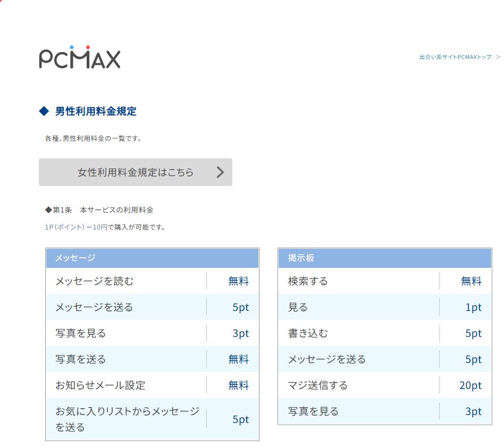Open 女性利用料金規定はこちら button
Screen dimensions: 504x448
tap(136, 172)
